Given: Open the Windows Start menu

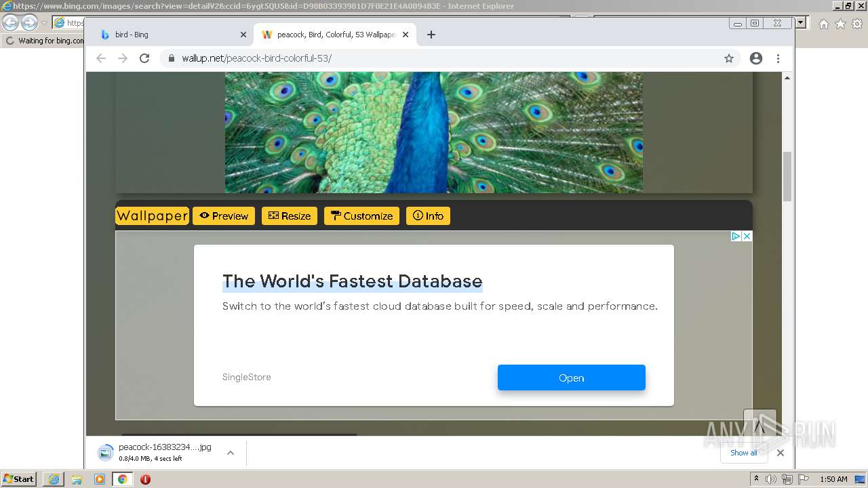Looking at the screenshot, I should coord(19,479).
